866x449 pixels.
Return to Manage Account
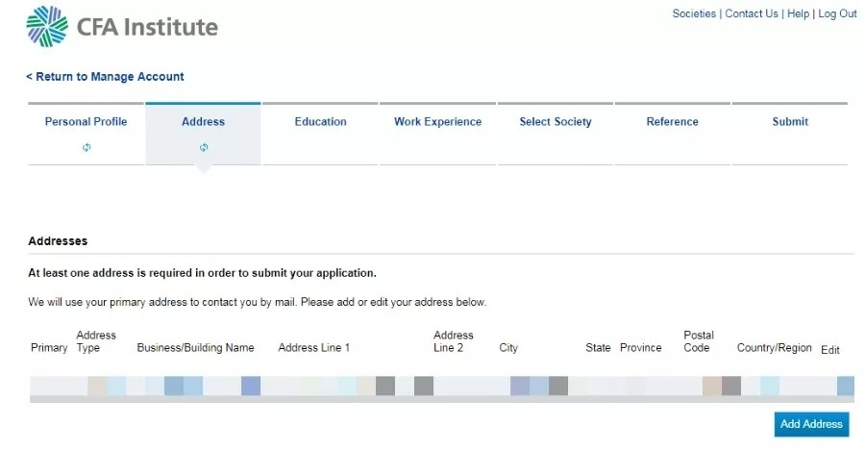pos(105,77)
